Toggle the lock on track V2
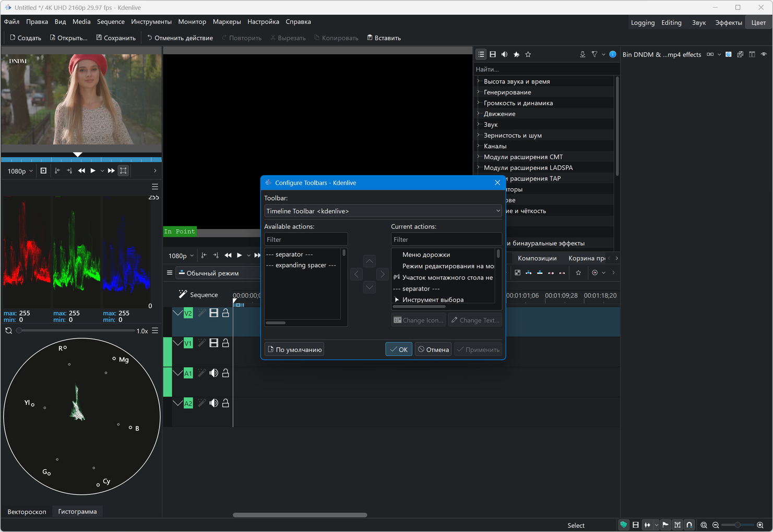Image resolution: width=773 pixels, height=532 pixels. (x=225, y=313)
